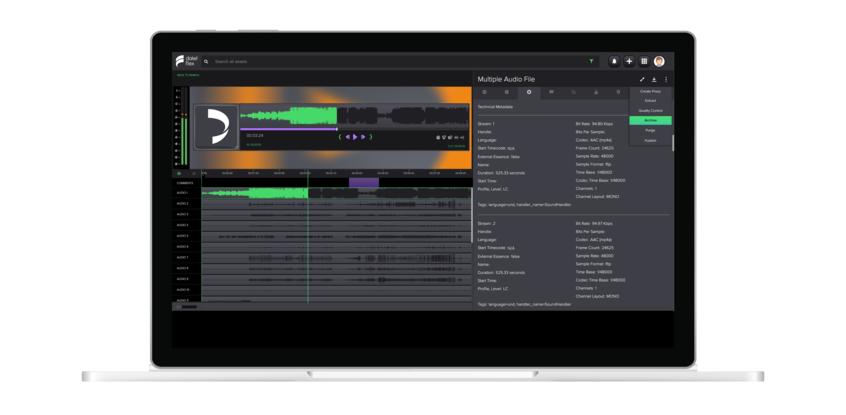
Task: Click the metadata panel vertical scrollbar
Action: pos(673,143)
